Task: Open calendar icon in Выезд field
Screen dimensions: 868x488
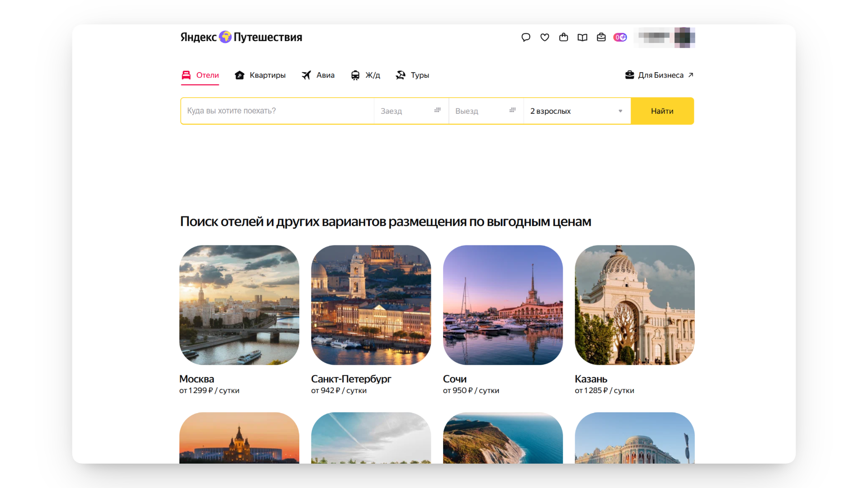Action: coord(513,110)
